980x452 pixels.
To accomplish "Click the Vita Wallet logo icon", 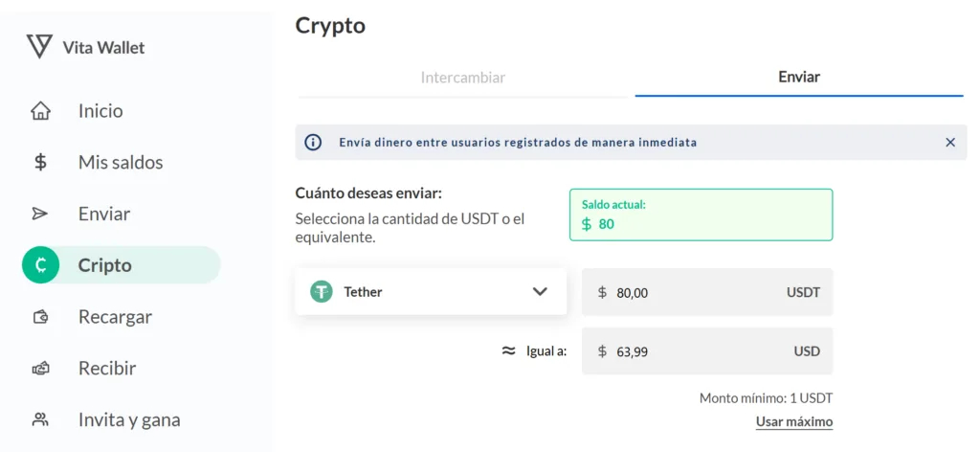I will 39,46.
